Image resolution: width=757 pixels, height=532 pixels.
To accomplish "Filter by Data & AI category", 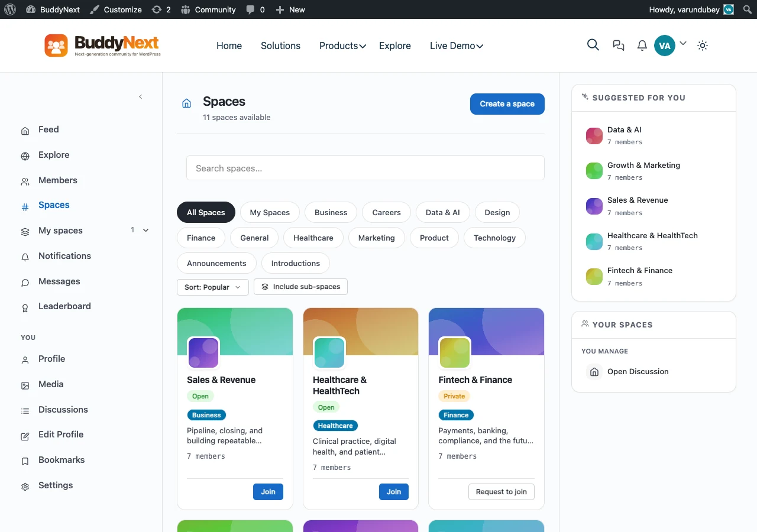I will [443, 212].
